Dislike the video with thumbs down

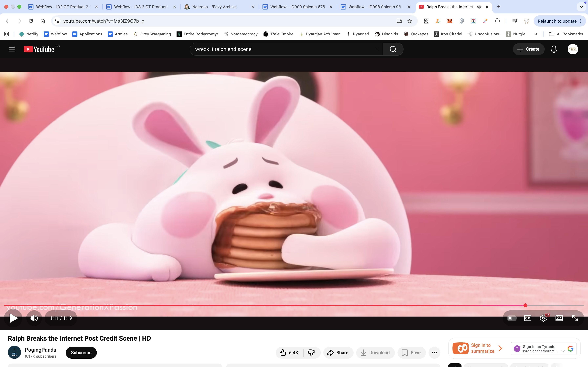(x=311, y=353)
